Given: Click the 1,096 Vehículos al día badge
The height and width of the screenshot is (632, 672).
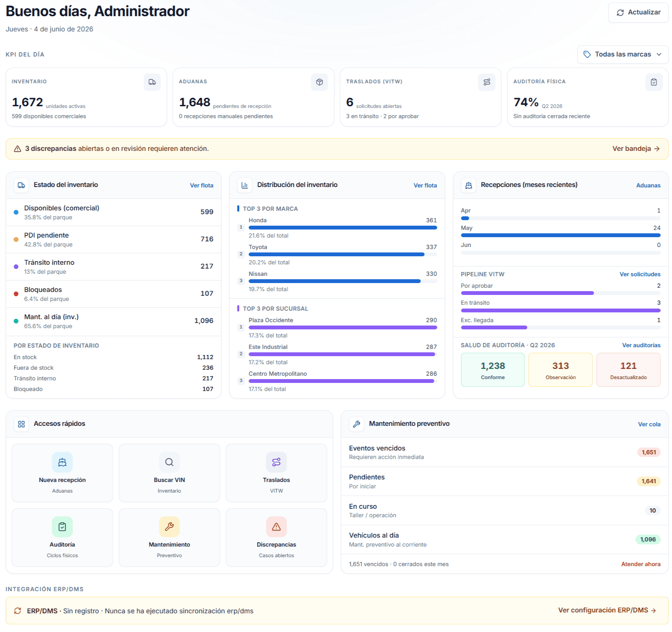Looking at the screenshot, I should click(648, 539).
